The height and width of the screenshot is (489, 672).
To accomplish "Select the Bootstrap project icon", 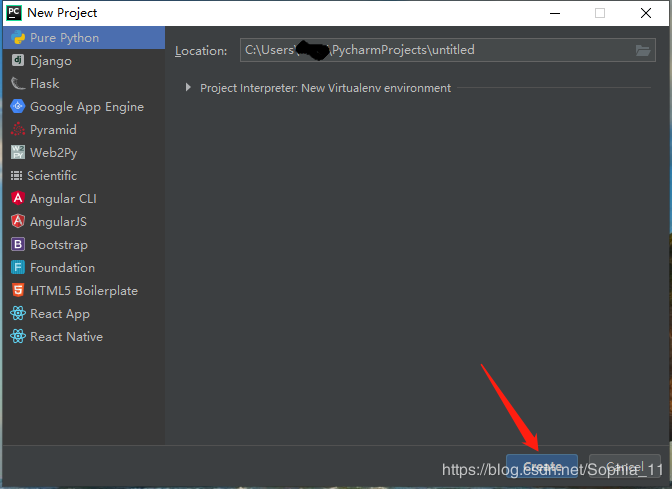I will click(18, 244).
